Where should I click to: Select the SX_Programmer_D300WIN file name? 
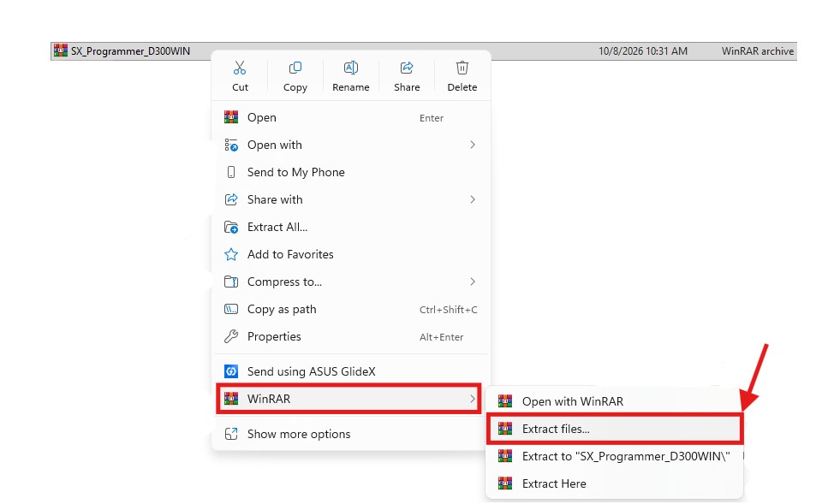130,51
